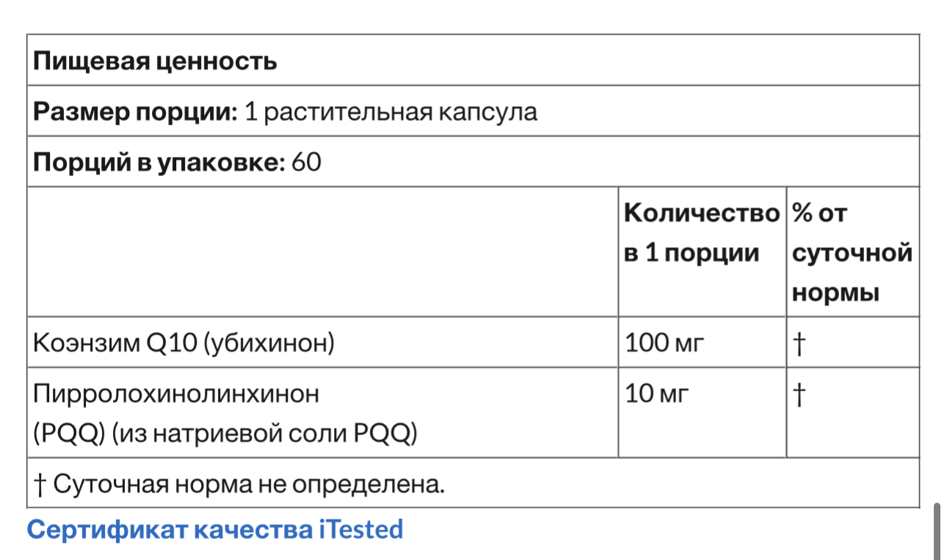Viewport: 947px width, 560px height.
Task: Click the word суточной in the percent column header
Action: pos(852,253)
